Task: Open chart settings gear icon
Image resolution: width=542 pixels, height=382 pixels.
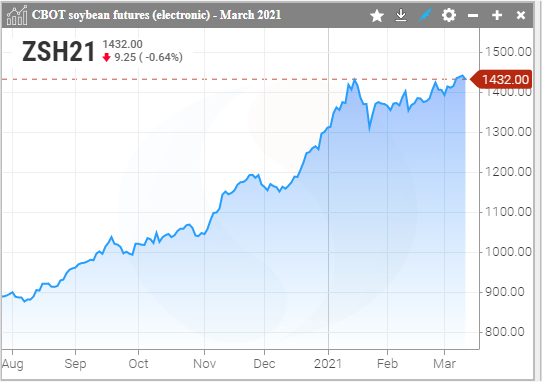Action: click(x=449, y=15)
